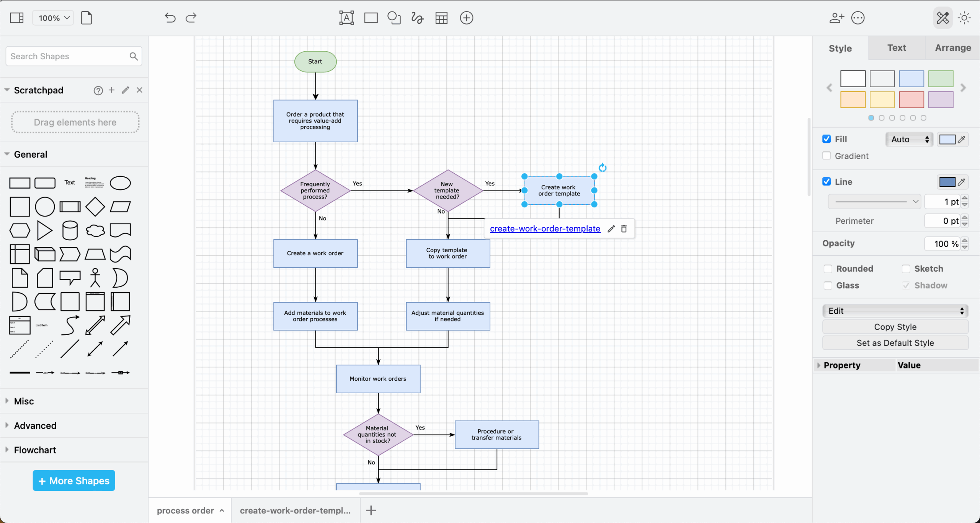This screenshot has width=980, height=523.
Task: Open the zoom level dropdown
Action: [x=52, y=18]
